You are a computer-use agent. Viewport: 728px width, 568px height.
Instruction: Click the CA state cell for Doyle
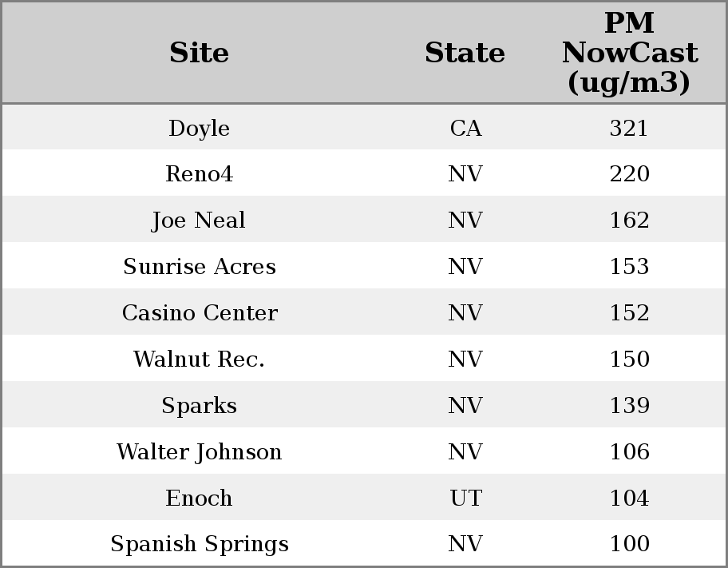click(465, 129)
